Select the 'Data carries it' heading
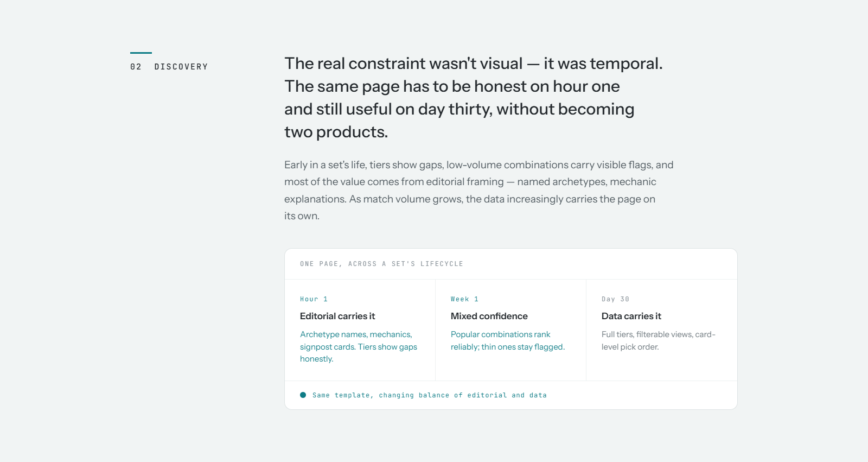 pos(631,316)
